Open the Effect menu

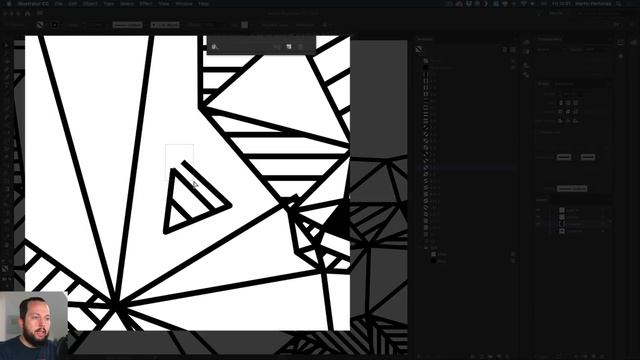[146, 4]
